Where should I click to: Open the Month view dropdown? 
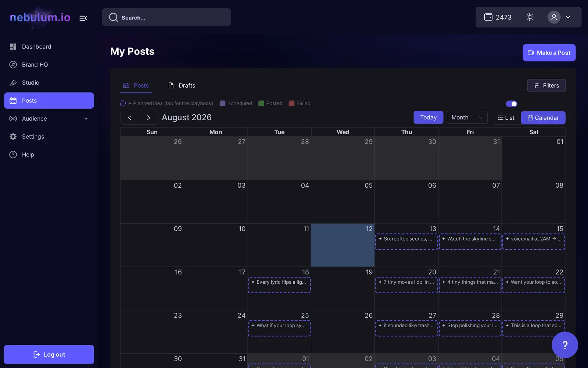(x=467, y=117)
